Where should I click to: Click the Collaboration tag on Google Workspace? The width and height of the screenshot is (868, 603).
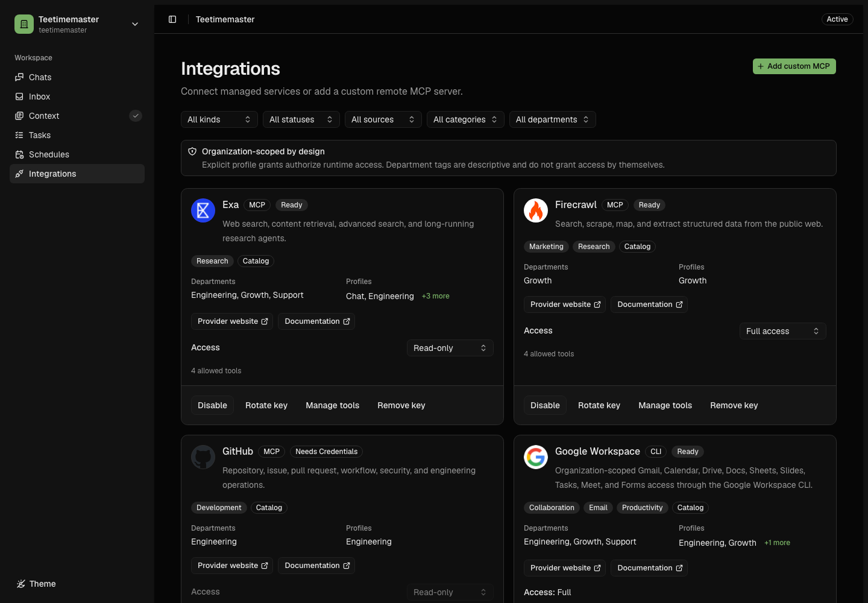(552, 508)
